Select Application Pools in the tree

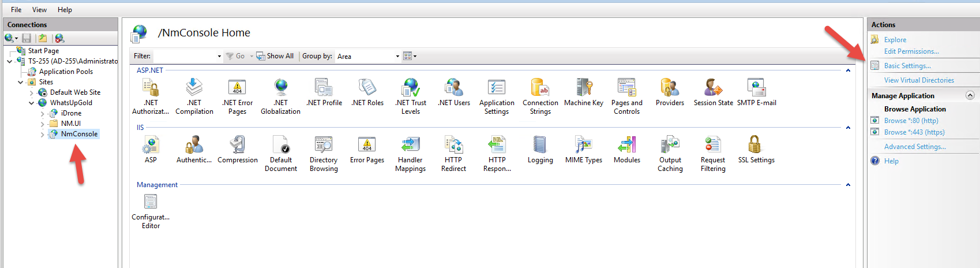tap(66, 72)
